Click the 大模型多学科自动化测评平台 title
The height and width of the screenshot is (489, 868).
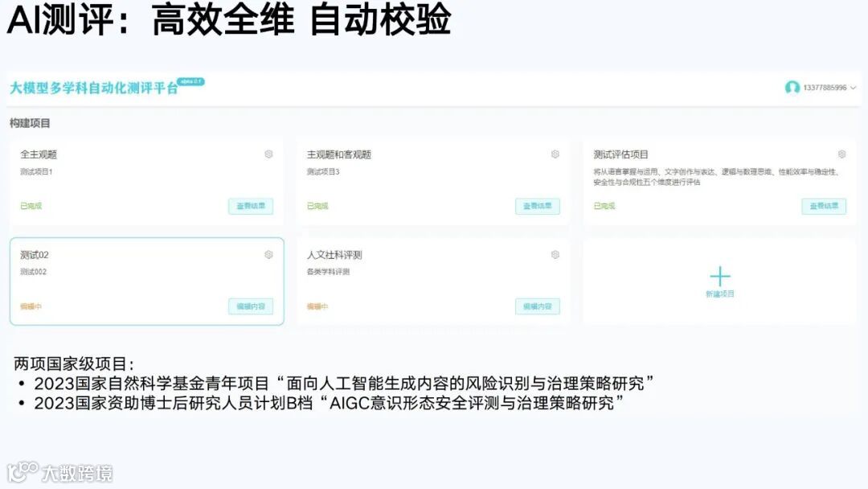(94, 88)
